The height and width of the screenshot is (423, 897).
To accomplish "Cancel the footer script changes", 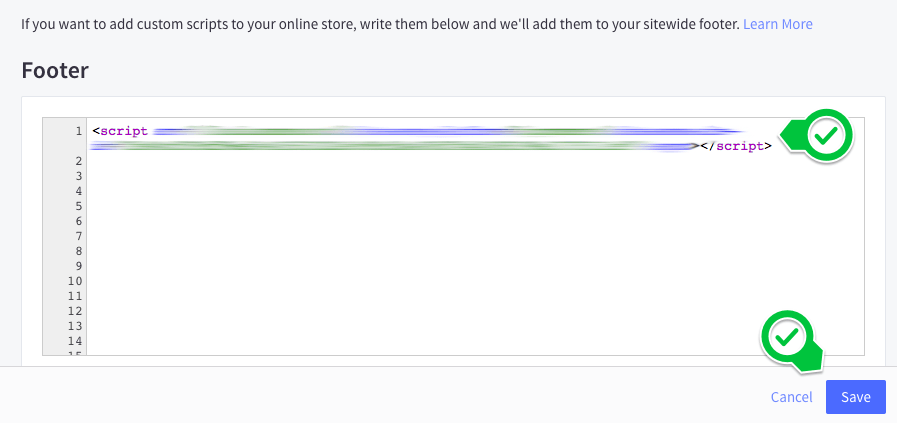I will 791,397.
